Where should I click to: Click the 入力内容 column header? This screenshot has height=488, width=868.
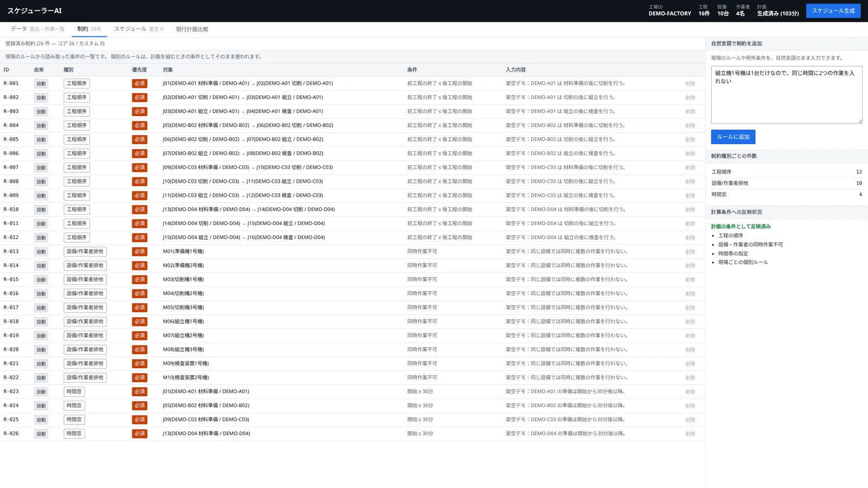[x=515, y=70]
